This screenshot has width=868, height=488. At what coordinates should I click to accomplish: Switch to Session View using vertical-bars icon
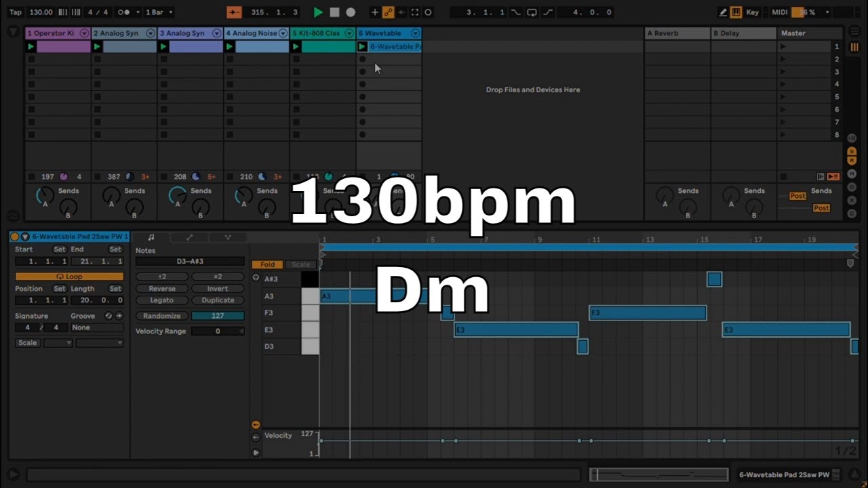(854, 47)
